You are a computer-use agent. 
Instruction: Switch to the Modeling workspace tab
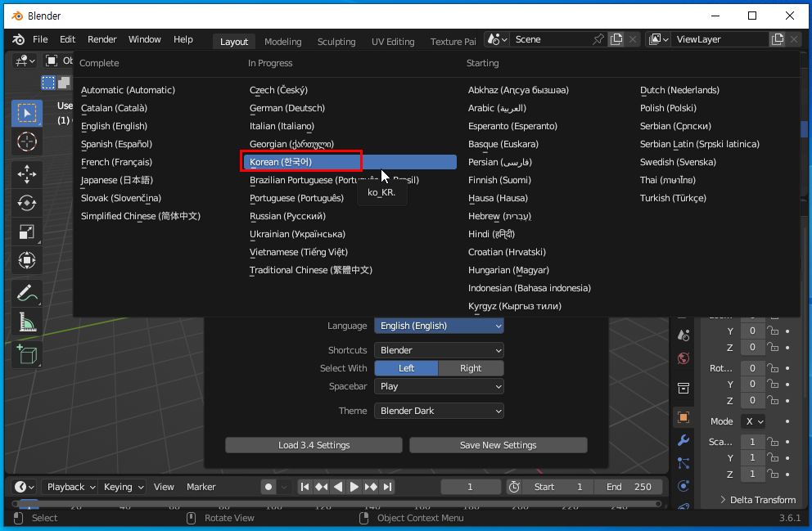click(x=282, y=42)
